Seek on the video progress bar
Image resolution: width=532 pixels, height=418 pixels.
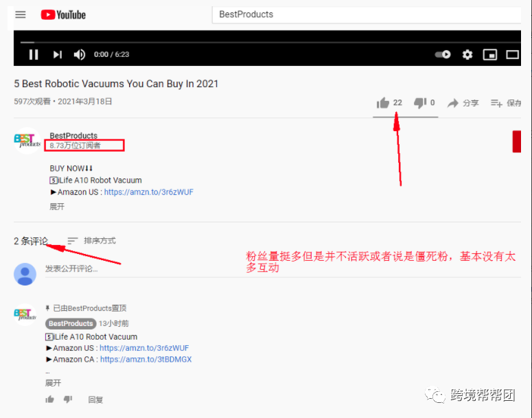[x=270, y=43]
